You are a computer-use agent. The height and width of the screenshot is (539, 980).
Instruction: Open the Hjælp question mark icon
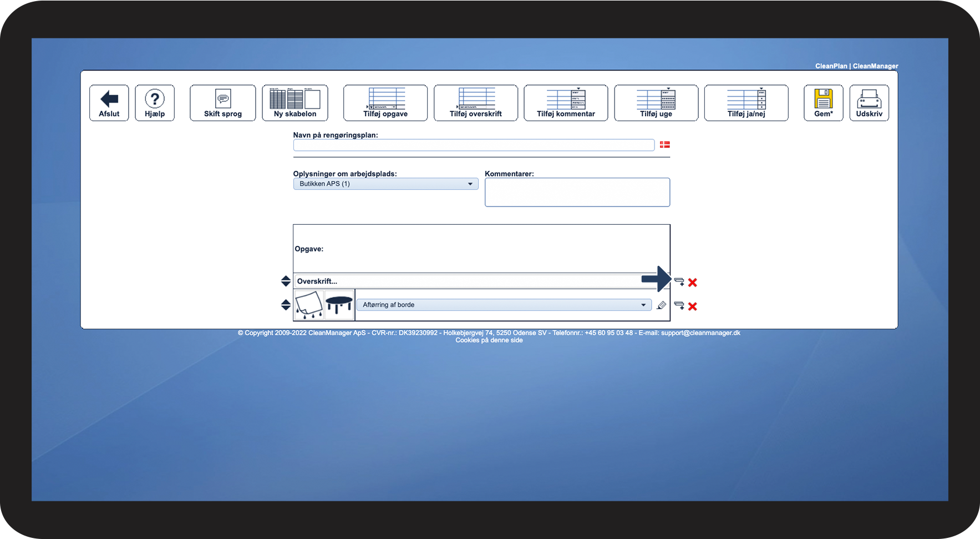pyautogui.click(x=155, y=103)
